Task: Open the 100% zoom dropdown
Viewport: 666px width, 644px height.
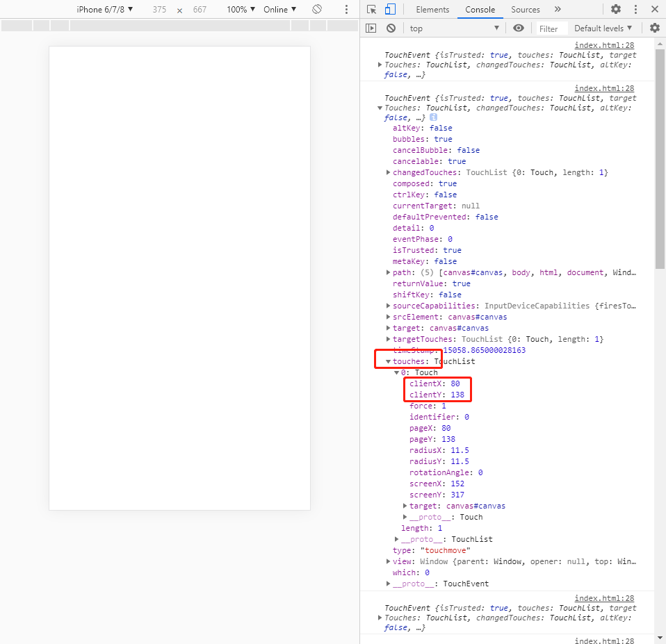Action: [x=241, y=9]
